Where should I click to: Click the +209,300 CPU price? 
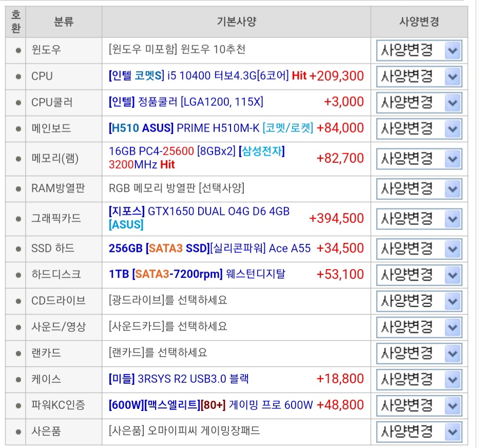pyautogui.click(x=336, y=76)
